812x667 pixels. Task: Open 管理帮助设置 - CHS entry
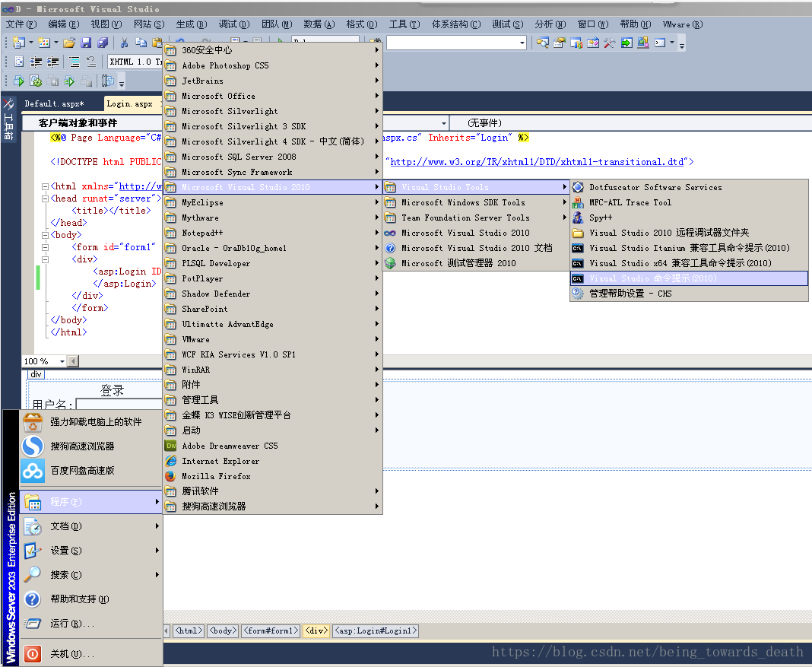point(690,294)
